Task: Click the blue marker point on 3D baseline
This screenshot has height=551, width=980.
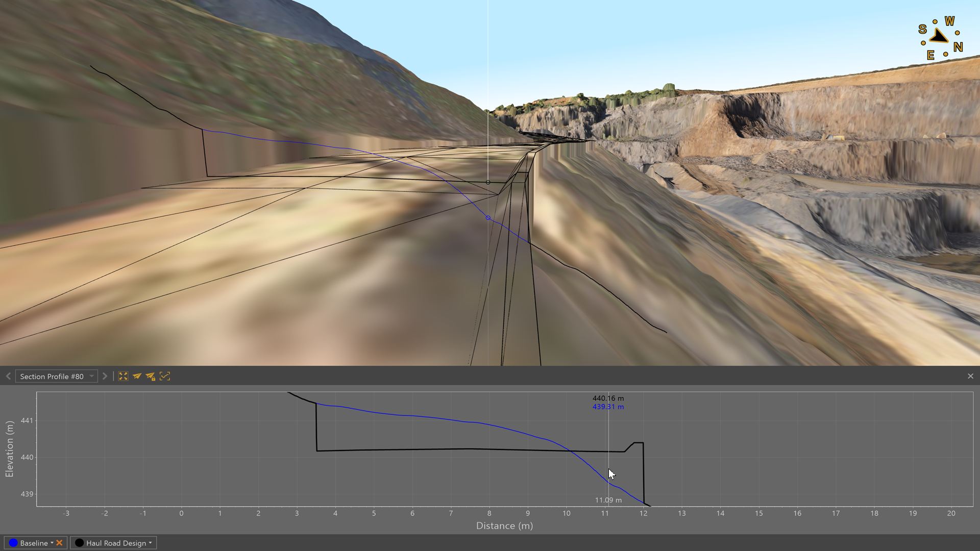Action: coord(488,218)
